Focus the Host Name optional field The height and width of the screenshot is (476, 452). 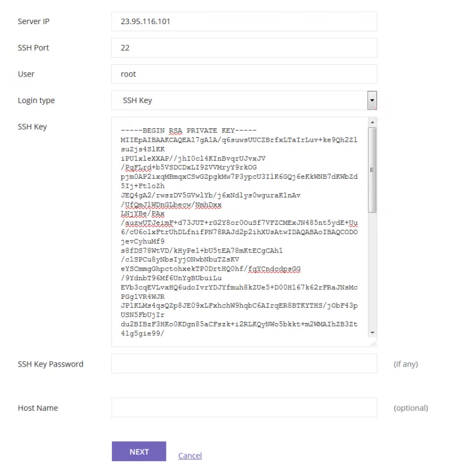[x=244, y=408]
